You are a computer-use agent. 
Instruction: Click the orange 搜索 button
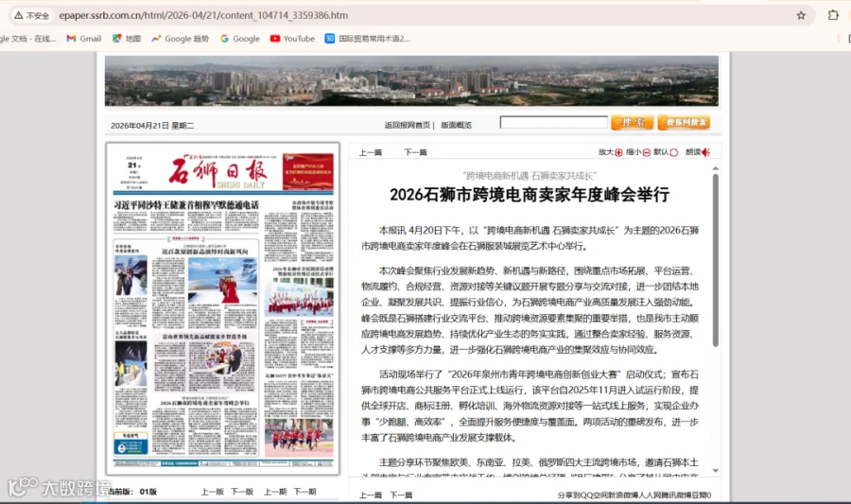(632, 123)
